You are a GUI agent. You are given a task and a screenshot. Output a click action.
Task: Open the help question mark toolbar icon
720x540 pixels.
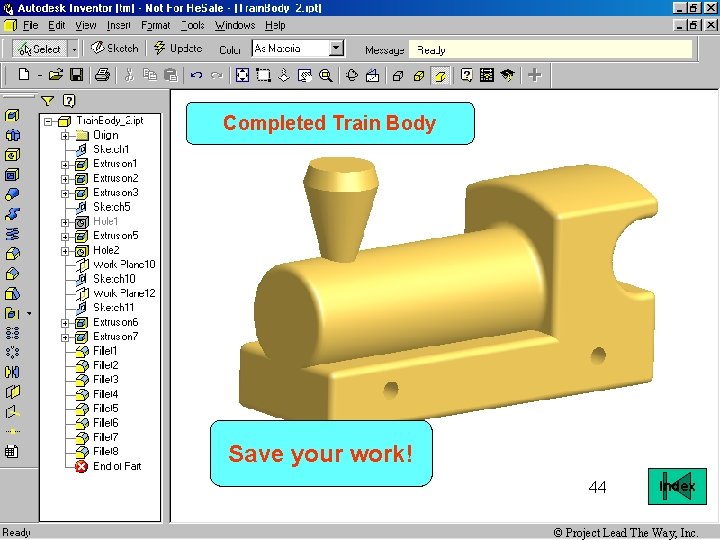(467, 75)
